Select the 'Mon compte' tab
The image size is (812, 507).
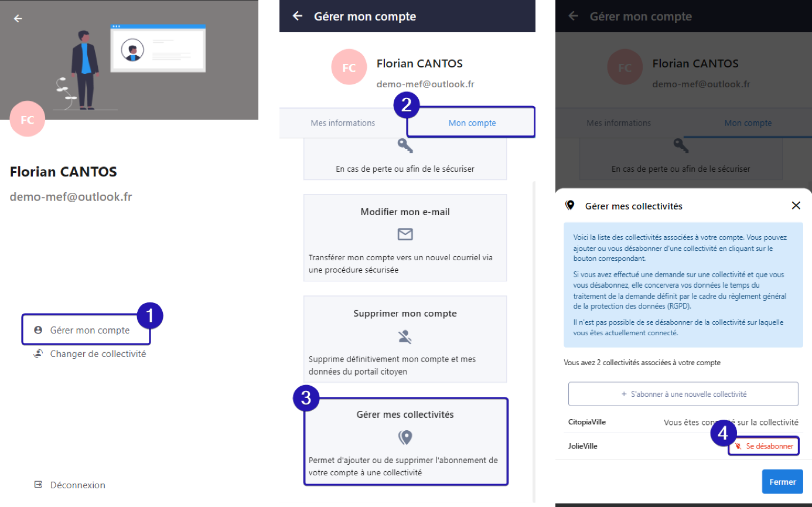pos(472,123)
